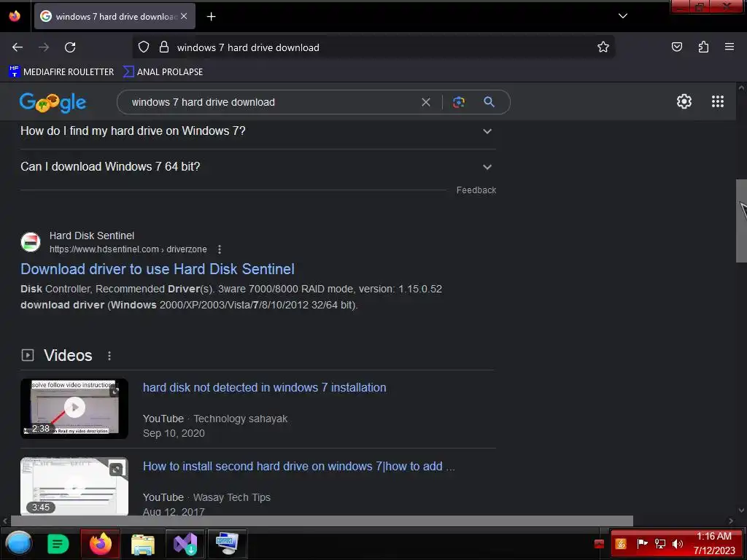
Task: Click the horizontal scrollbar thumb
Action: [322, 521]
